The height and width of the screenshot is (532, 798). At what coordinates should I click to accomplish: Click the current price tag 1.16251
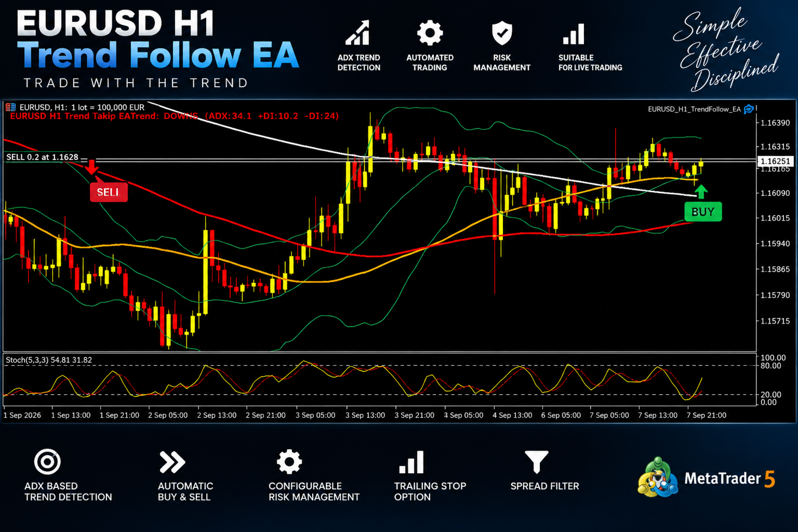775,161
